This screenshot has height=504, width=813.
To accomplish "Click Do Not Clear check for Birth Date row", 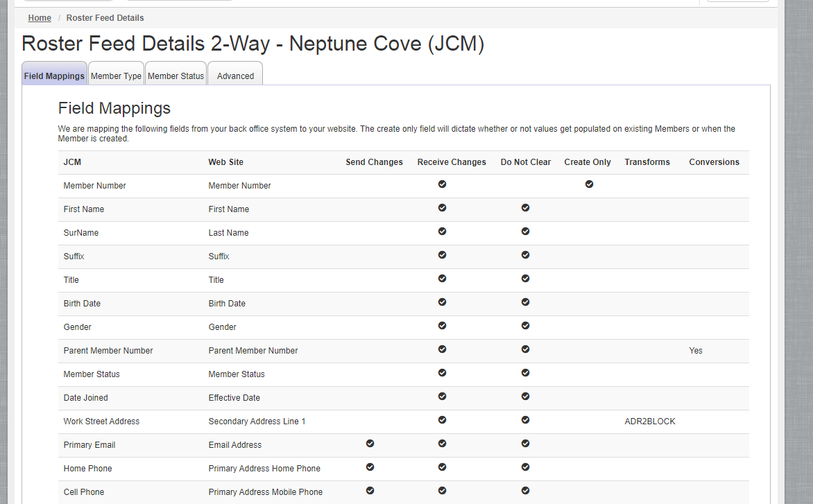I will pos(525,302).
